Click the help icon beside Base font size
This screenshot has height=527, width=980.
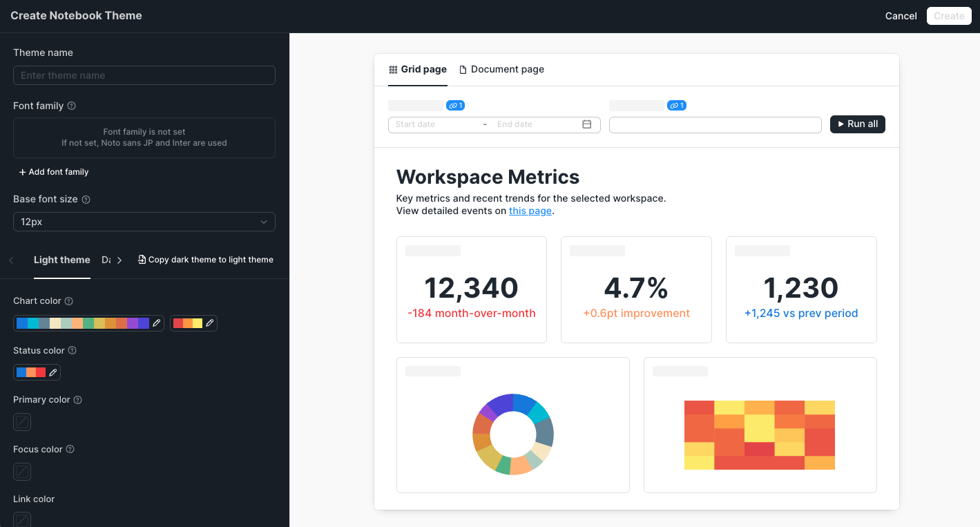coord(86,199)
